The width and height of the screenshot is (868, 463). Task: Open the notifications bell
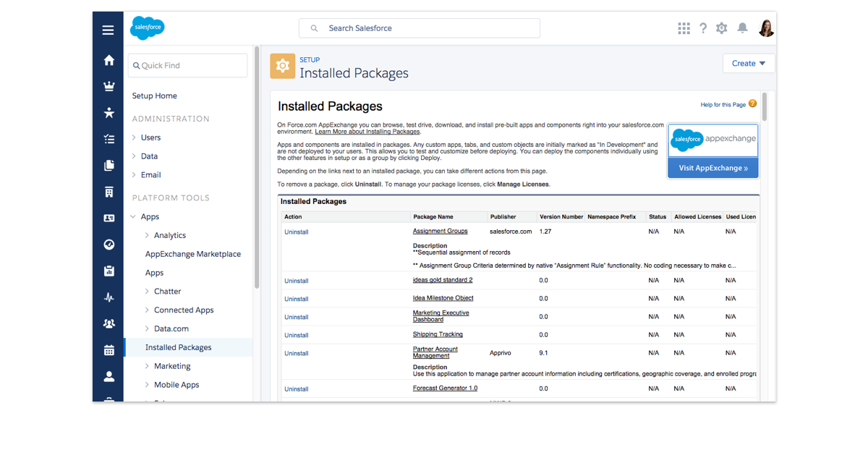pos(742,28)
